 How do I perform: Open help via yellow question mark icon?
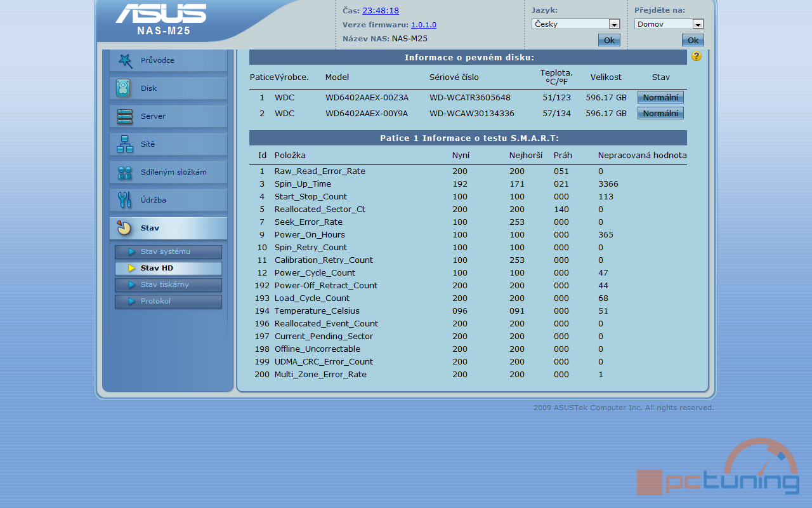pyautogui.click(x=697, y=56)
